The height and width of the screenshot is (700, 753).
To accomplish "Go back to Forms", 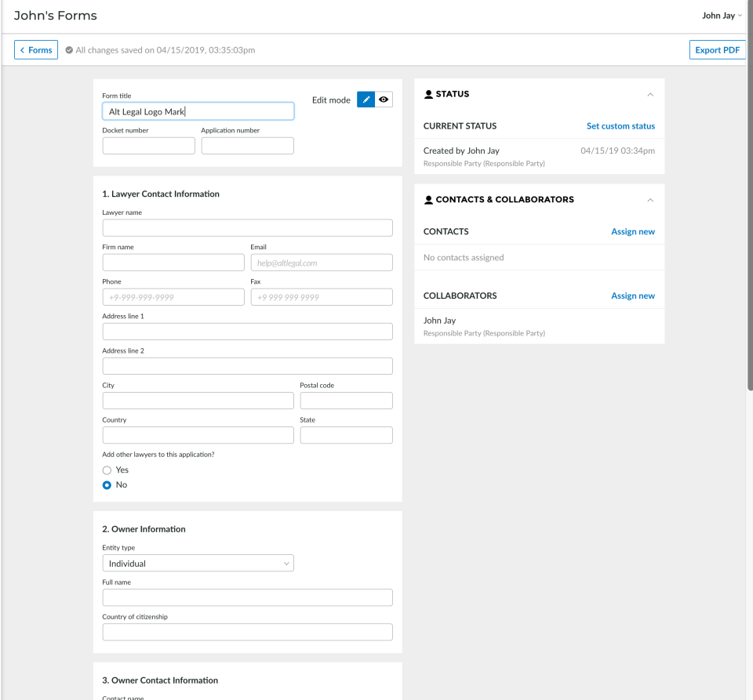I will [36, 50].
